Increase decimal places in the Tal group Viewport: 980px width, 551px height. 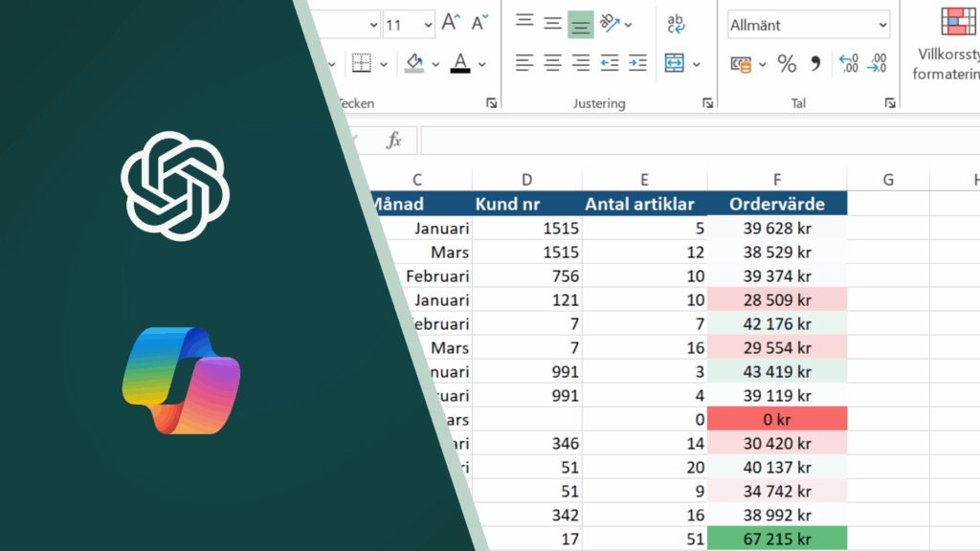[x=848, y=64]
